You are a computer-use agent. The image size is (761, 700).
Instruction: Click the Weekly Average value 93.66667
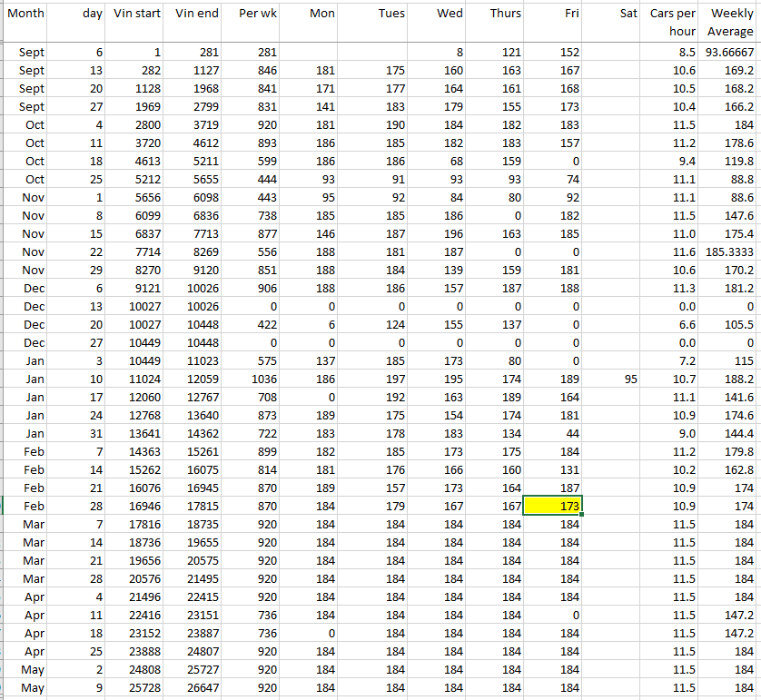click(729, 52)
